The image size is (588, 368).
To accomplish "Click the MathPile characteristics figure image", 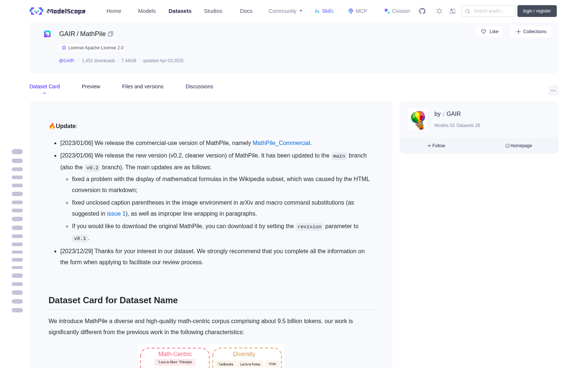I will pyautogui.click(x=211, y=356).
